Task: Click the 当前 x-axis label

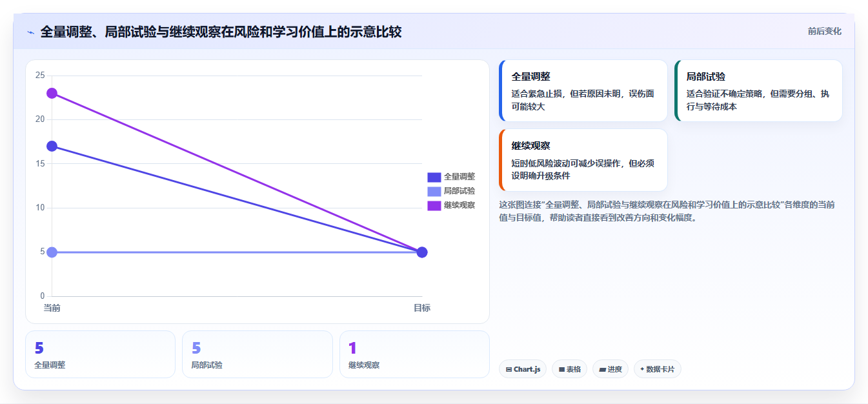Action: [52, 308]
